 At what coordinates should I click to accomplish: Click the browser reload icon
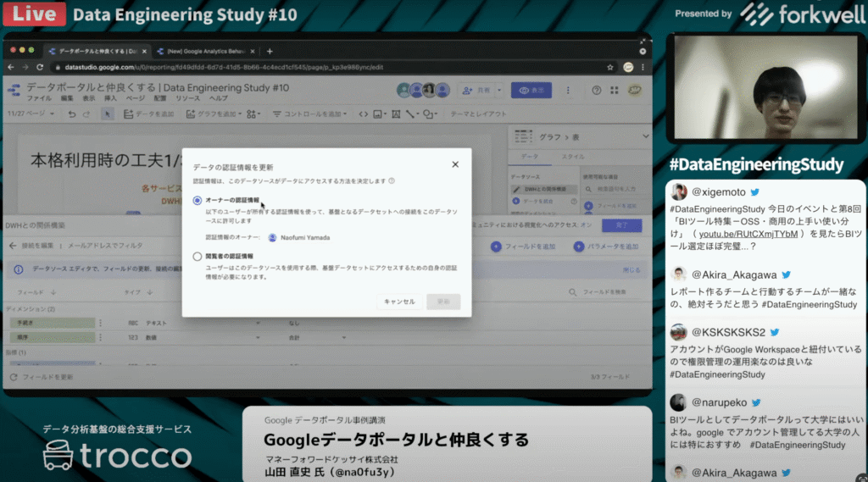(x=40, y=67)
